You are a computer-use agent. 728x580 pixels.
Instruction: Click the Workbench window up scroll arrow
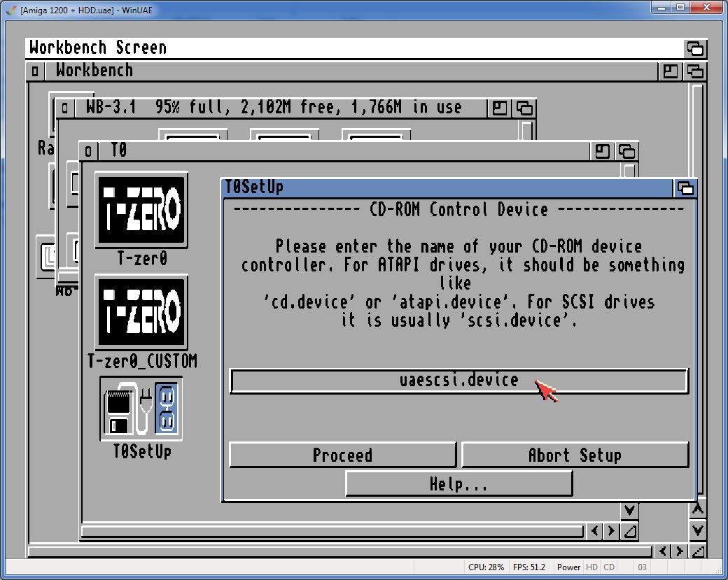point(697,509)
